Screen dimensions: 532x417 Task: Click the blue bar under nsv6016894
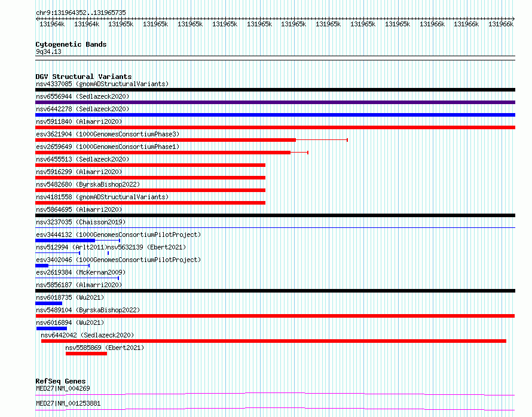[51, 328]
